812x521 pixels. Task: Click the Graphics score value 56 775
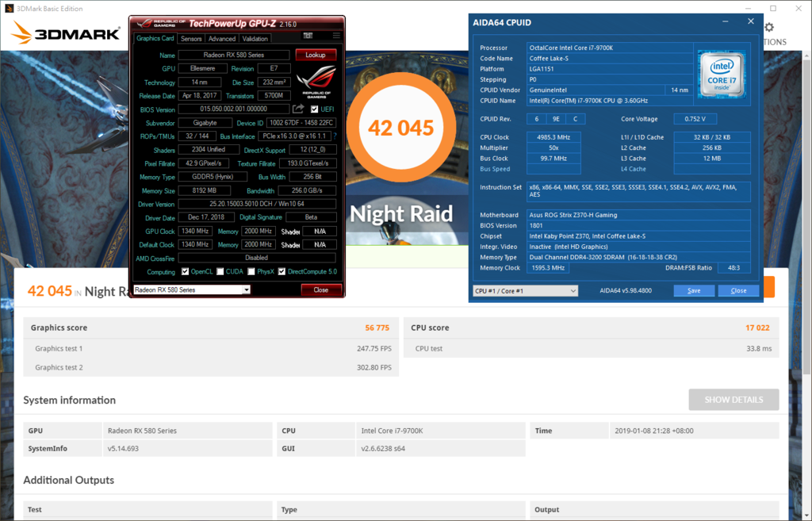(377, 328)
